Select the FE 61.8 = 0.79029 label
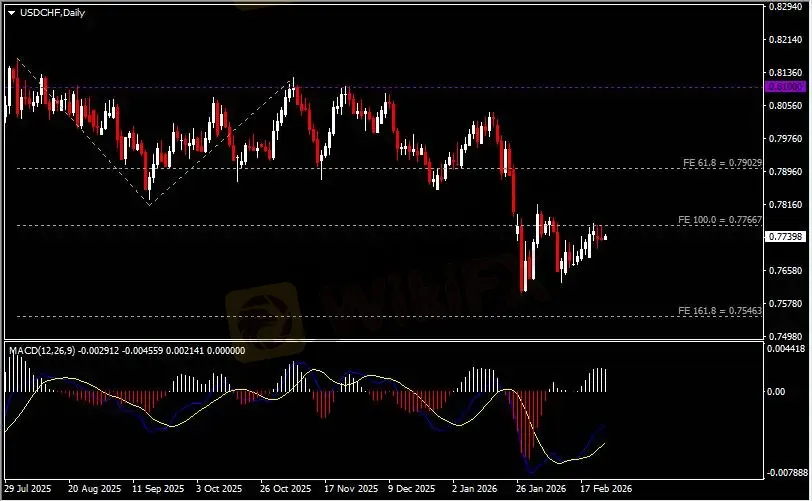This screenshot has width=812, height=501. (x=722, y=162)
